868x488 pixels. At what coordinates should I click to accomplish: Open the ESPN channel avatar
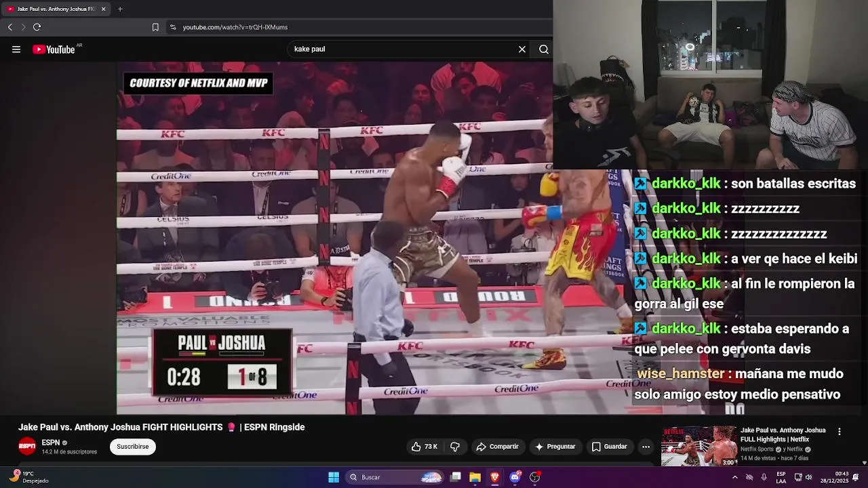(27, 446)
